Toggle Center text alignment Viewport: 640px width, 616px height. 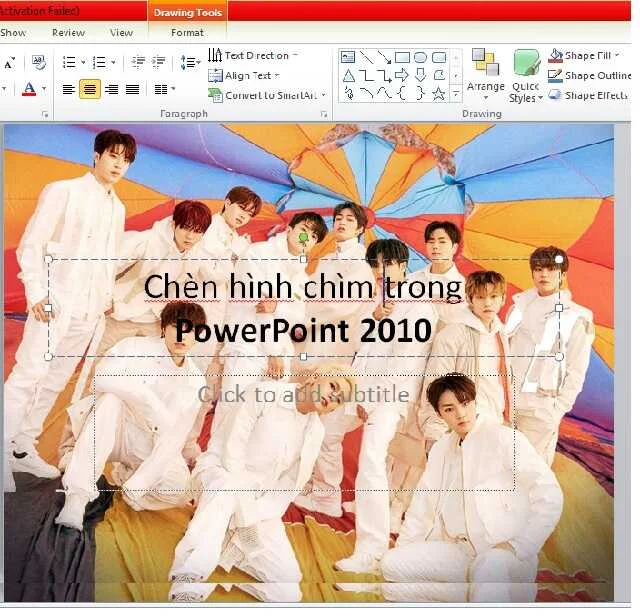pyautogui.click(x=90, y=89)
